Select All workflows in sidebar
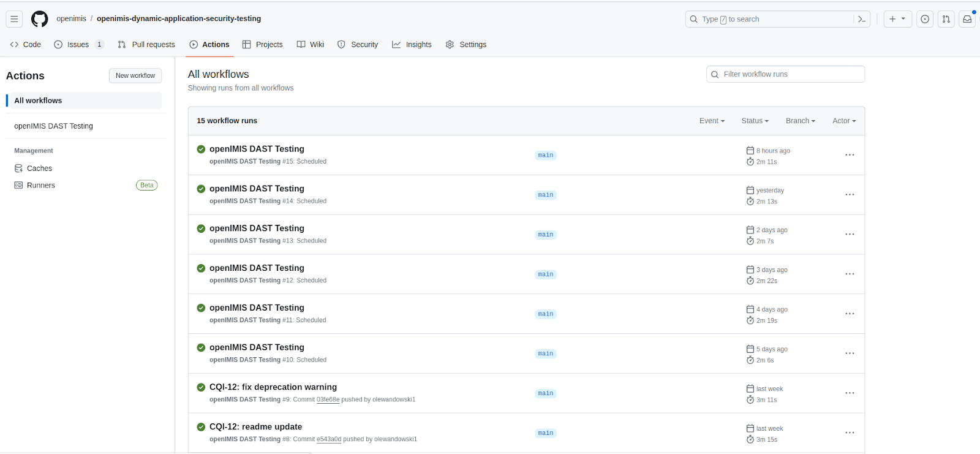 [85, 100]
